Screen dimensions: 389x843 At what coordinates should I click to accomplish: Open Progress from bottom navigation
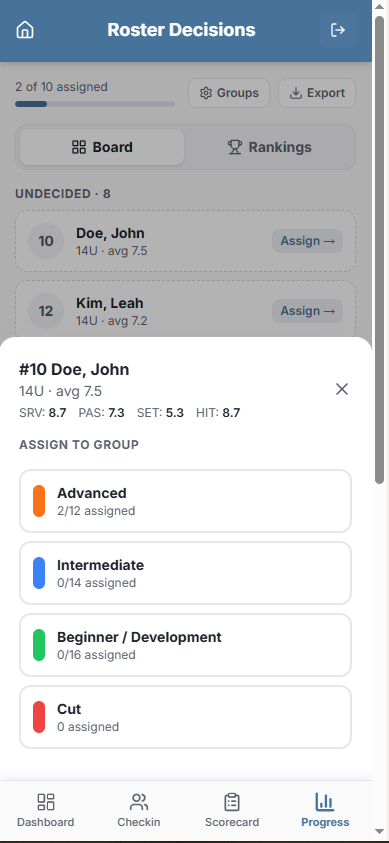(x=325, y=810)
